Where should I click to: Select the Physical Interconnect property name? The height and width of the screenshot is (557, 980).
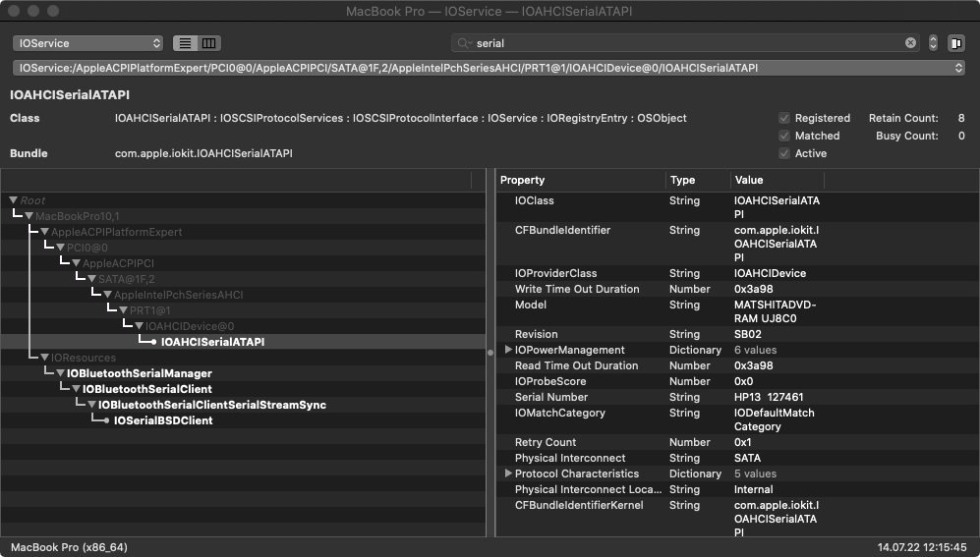[570, 458]
